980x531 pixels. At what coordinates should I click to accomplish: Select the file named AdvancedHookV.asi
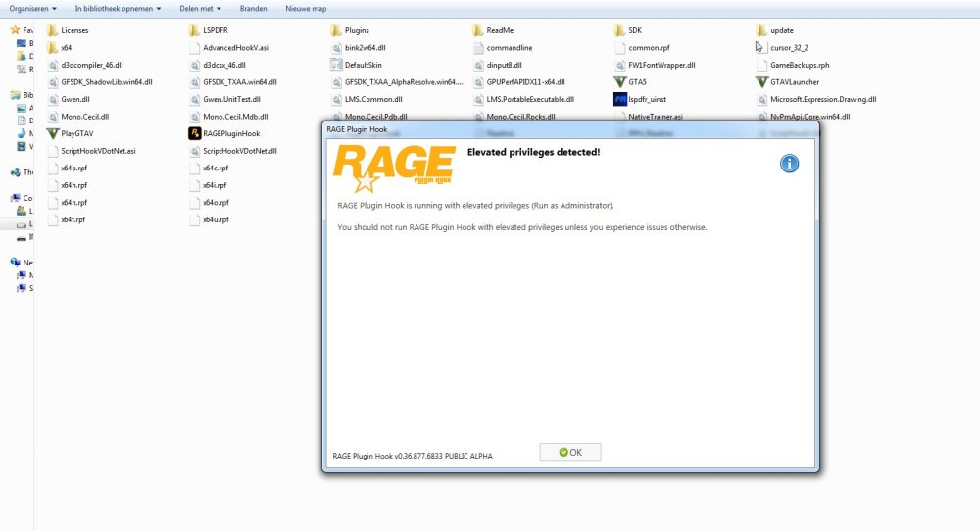pos(235,47)
